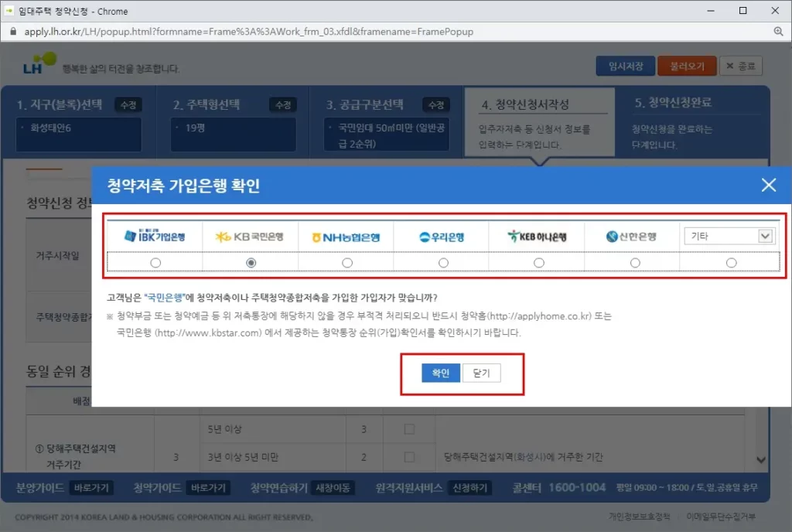
Task: Select the 우리은행 radio button
Action: tap(443, 263)
